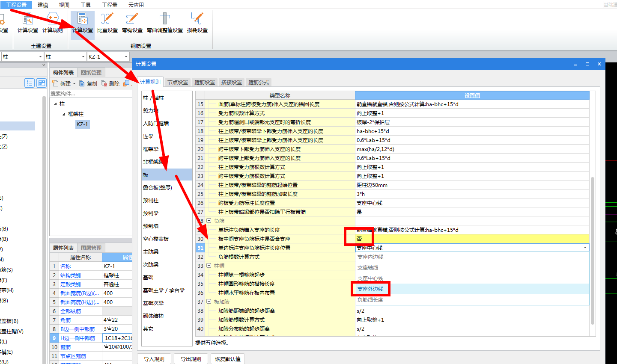This screenshot has height=364, width=617.
Task: Click the 截面宽度(B边) property link
Action: coord(80,293)
